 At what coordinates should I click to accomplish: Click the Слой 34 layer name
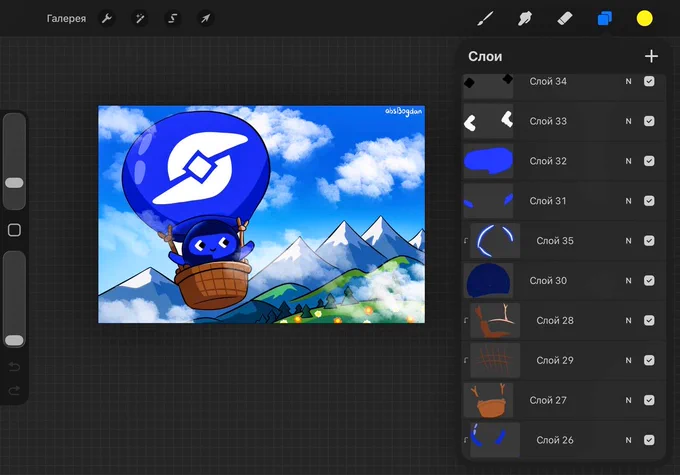coord(548,81)
